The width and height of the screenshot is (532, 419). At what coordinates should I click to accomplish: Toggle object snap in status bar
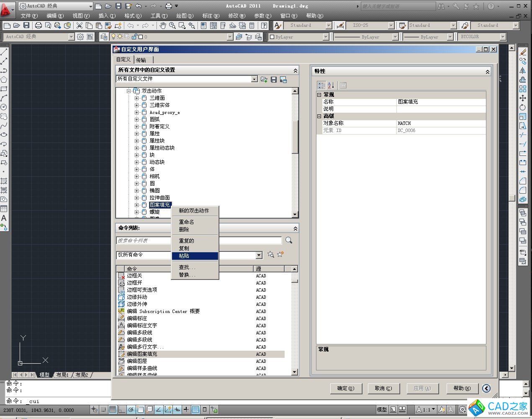click(140, 409)
